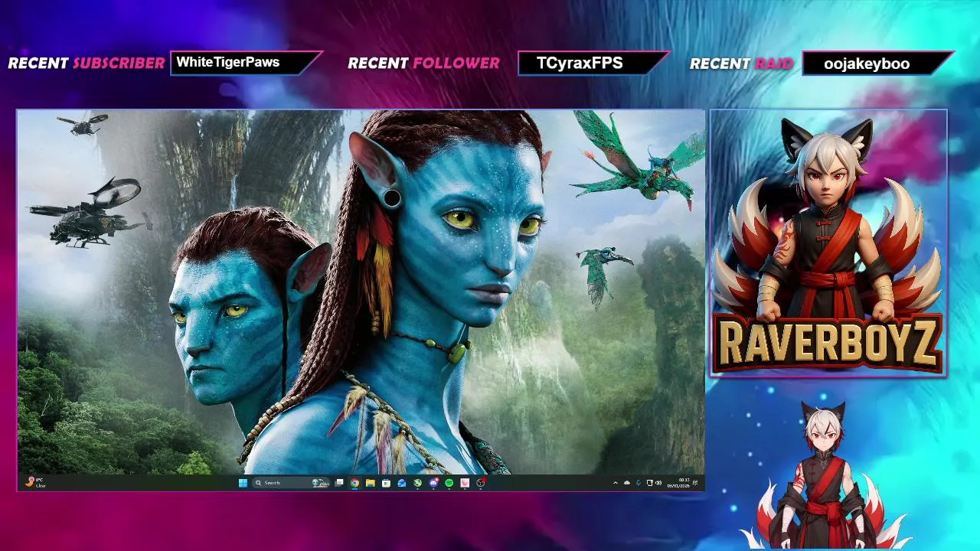Open the weather widget on taskbar
Viewport: 980px width, 551px height.
35,482
